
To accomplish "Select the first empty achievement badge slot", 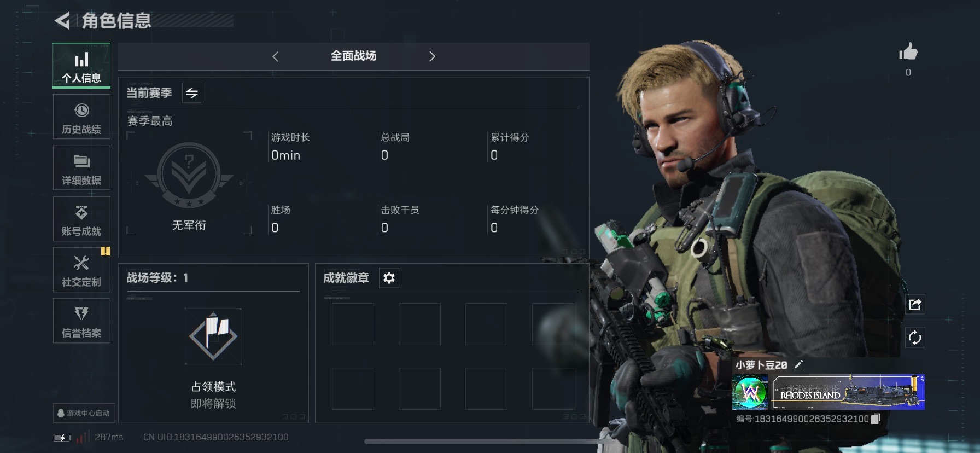I will (x=353, y=324).
